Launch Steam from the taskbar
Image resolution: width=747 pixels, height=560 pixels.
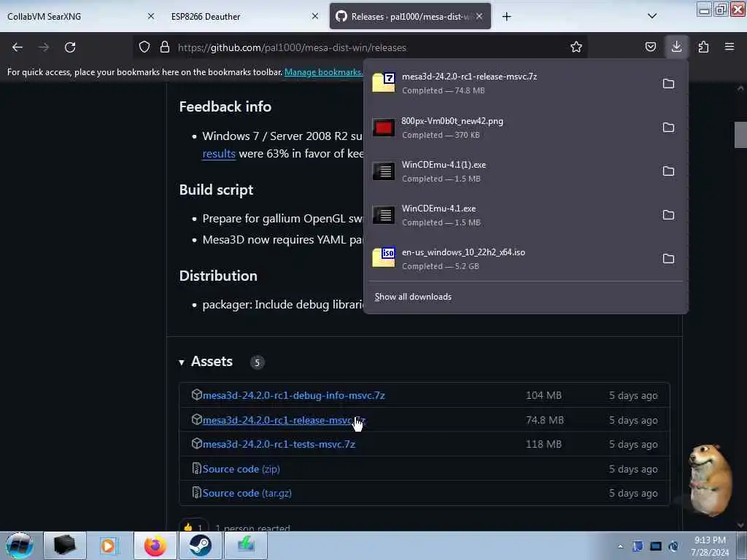(x=200, y=545)
